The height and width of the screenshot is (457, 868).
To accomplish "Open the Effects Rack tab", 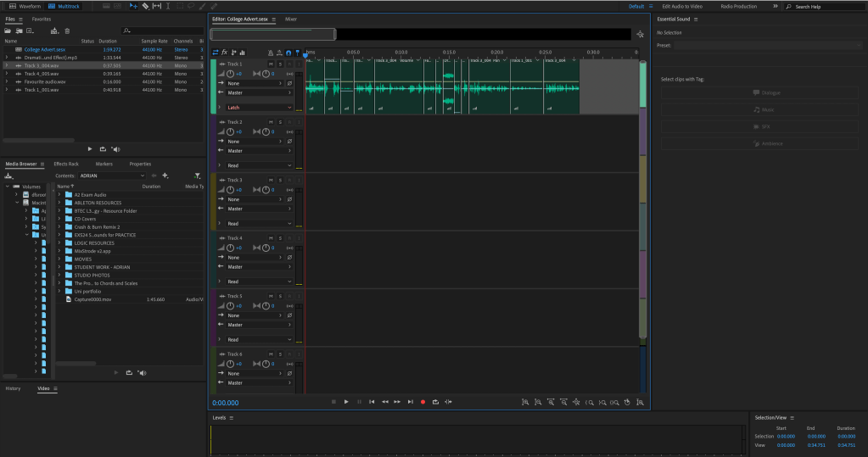I will pyautogui.click(x=66, y=164).
